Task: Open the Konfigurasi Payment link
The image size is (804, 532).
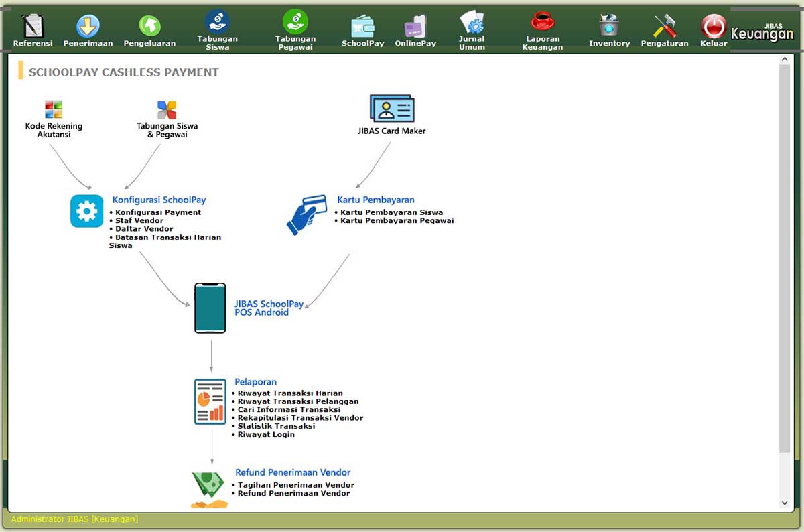Action: 158,212
